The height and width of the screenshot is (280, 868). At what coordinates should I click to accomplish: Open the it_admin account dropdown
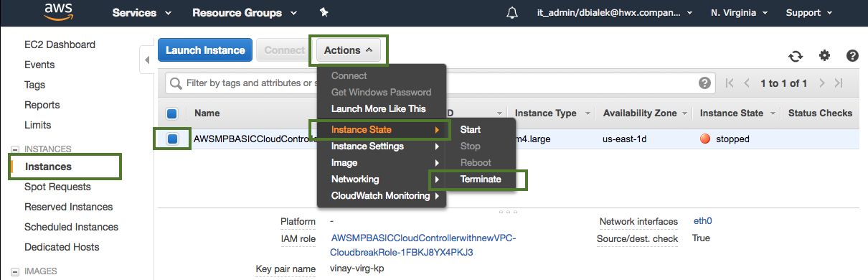(x=614, y=13)
